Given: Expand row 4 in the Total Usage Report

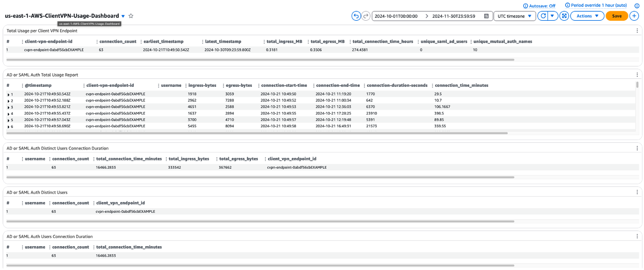Looking at the screenshot, I should coord(8,114).
